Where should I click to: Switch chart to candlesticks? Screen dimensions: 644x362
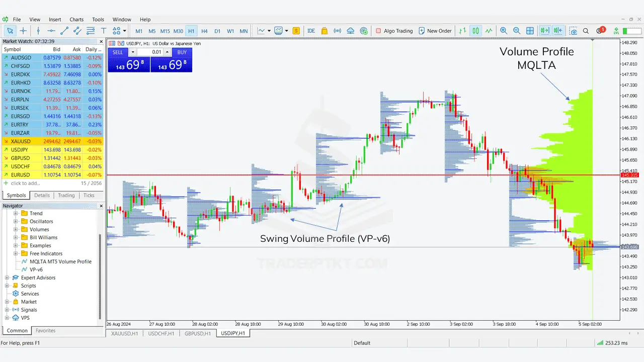[475, 31]
